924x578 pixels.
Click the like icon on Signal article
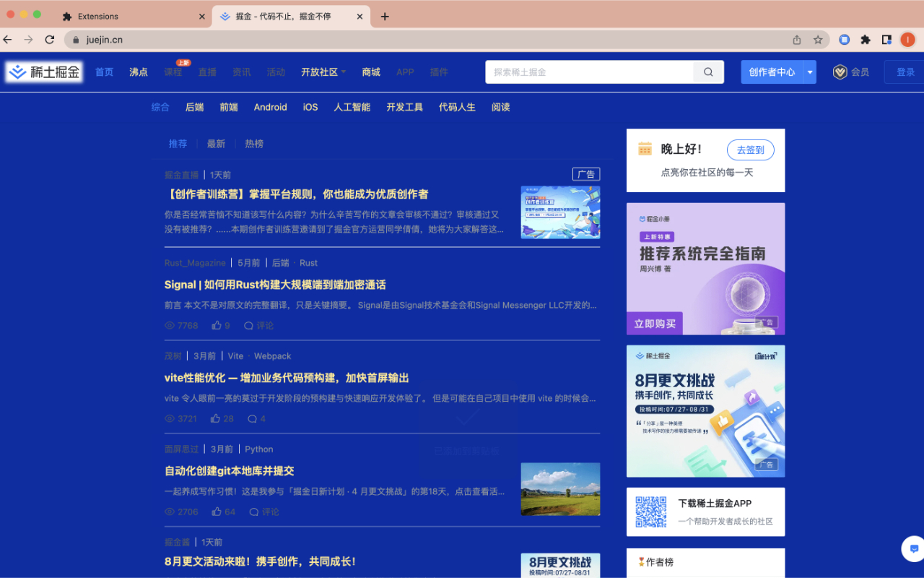point(217,326)
